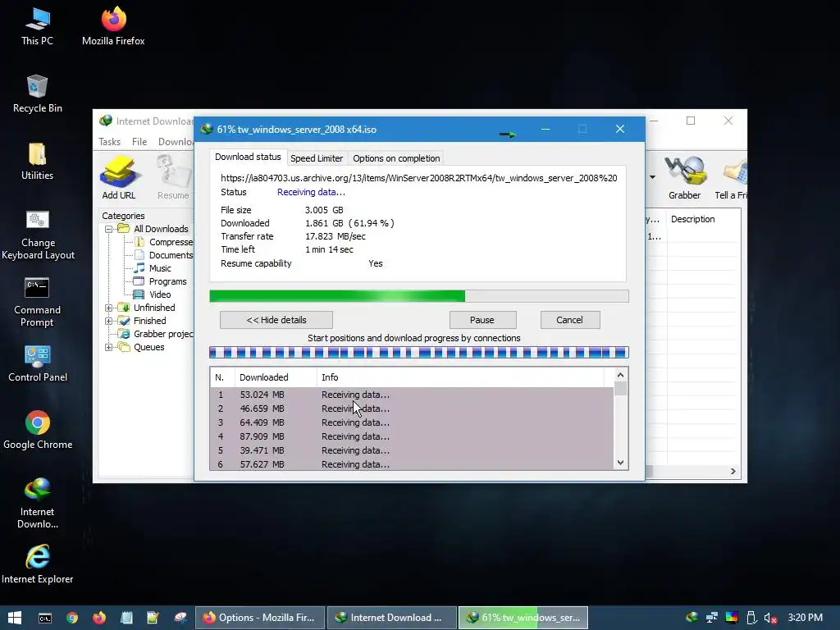Open Windows Start menu

(15, 618)
